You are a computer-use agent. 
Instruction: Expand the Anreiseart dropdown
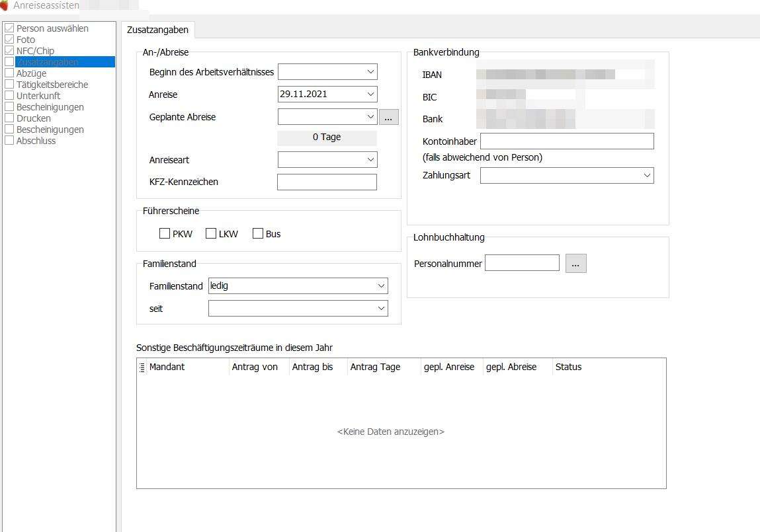[370, 159]
